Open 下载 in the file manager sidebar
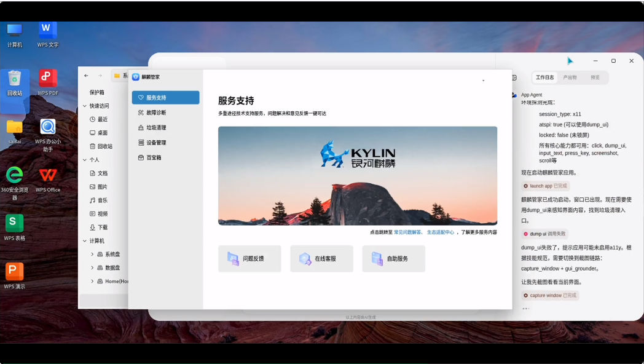 98,227
